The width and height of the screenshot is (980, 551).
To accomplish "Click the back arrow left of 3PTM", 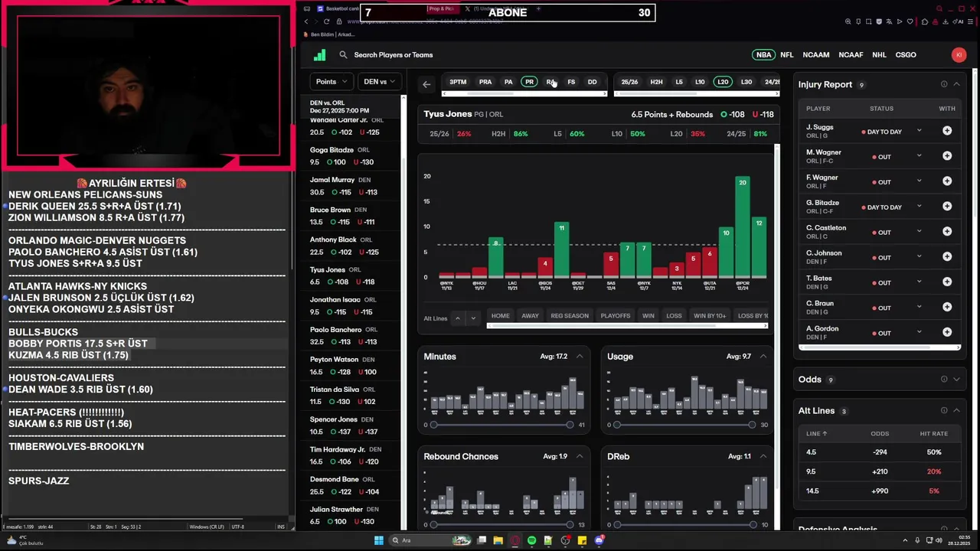I will point(426,84).
